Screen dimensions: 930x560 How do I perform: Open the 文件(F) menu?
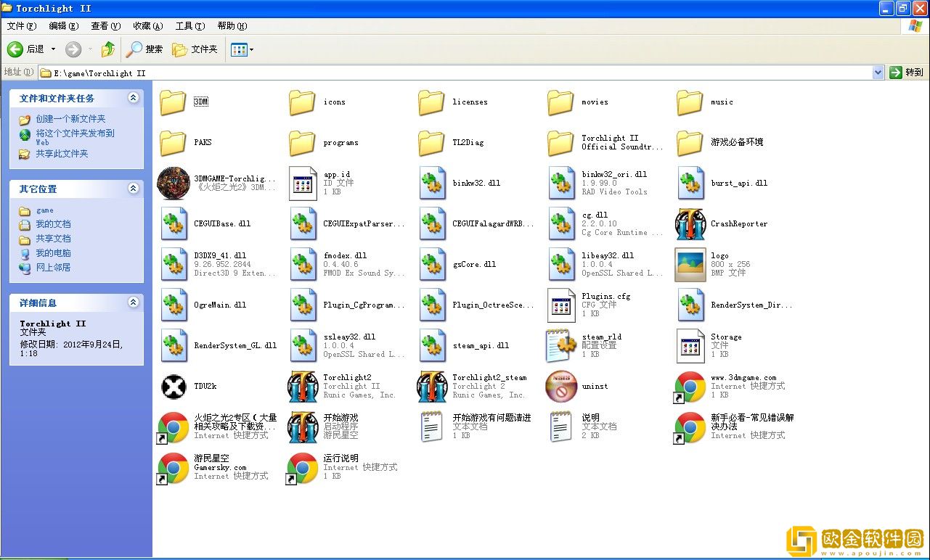click(x=21, y=26)
